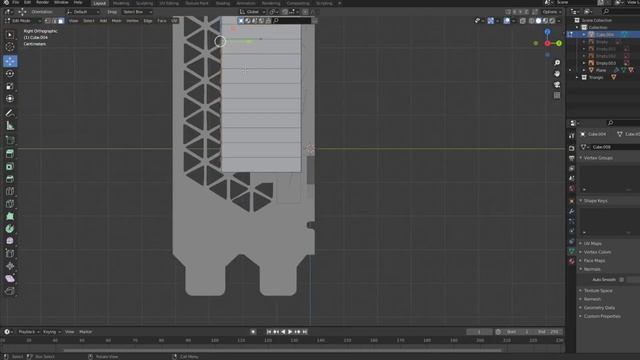Image resolution: width=640 pixels, height=360 pixels.
Task: Select the Extrude Region tool
Action: pos(10,154)
